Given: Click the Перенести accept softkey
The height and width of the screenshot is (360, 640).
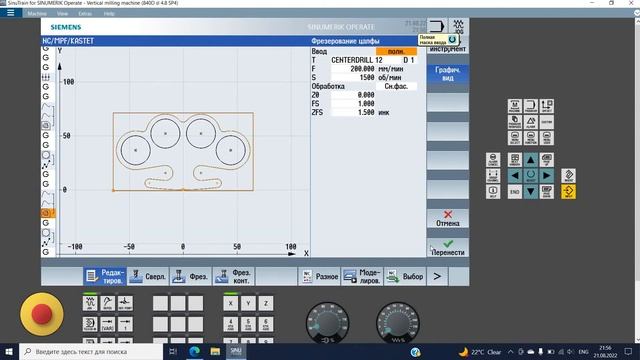Looking at the screenshot, I should click(x=448, y=247).
